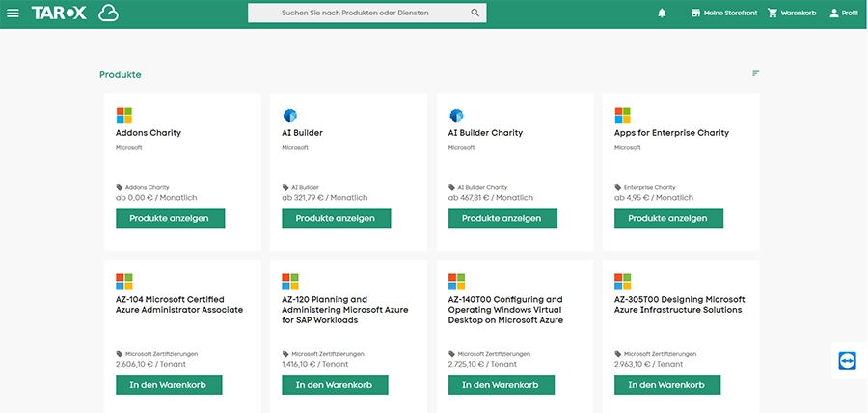Click the AZ-104 Microsoft logo icon
Image resolution: width=868 pixels, height=413 pixels.
123,282
